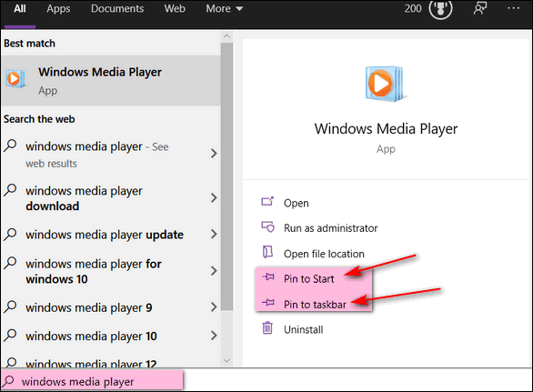Click magnifier icon beside 'windows media player download'
The height and width of the screenshot is (392, 533).
[10, 190]
